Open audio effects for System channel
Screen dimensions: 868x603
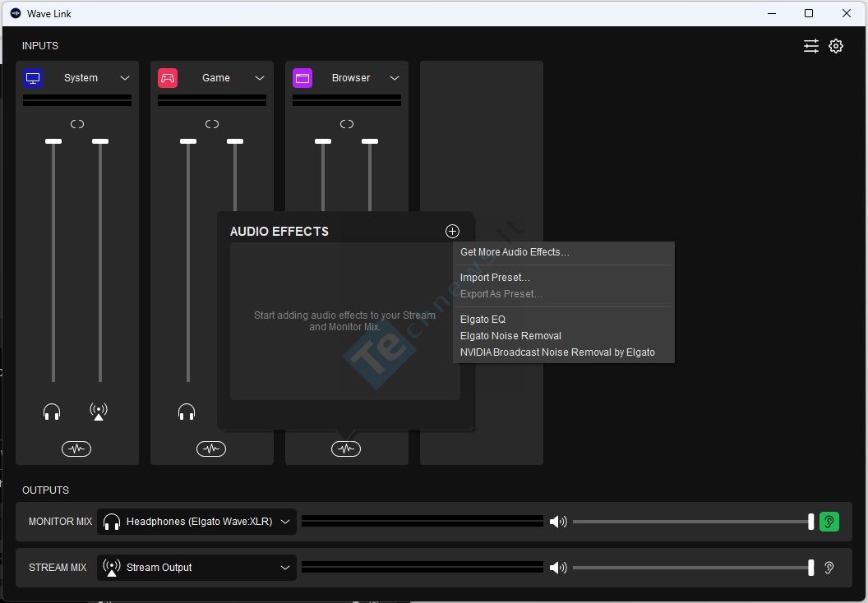76,449
